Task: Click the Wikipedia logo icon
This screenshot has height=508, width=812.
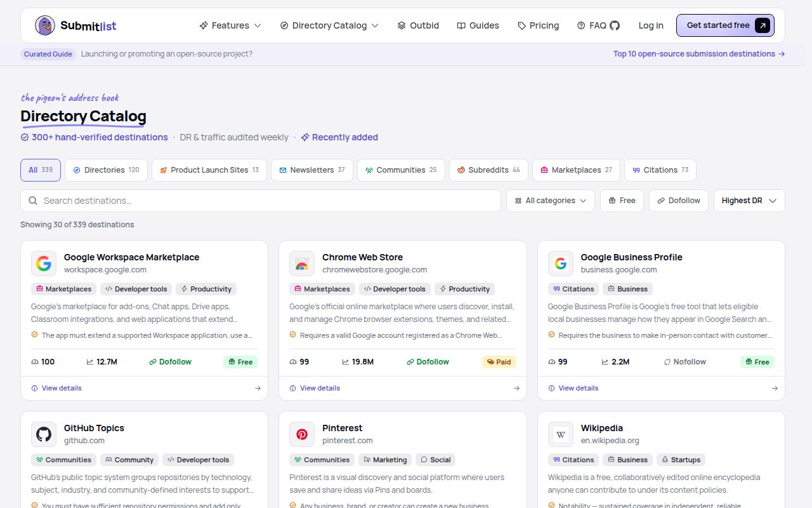Action: pyautogui.click(x=560, y=434)
